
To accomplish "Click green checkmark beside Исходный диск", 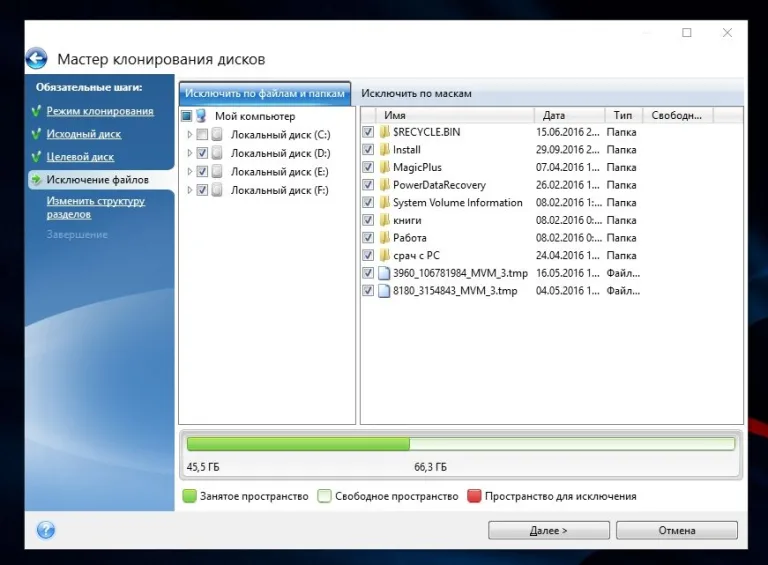I will pyautogui.click(x=36, y=134).
